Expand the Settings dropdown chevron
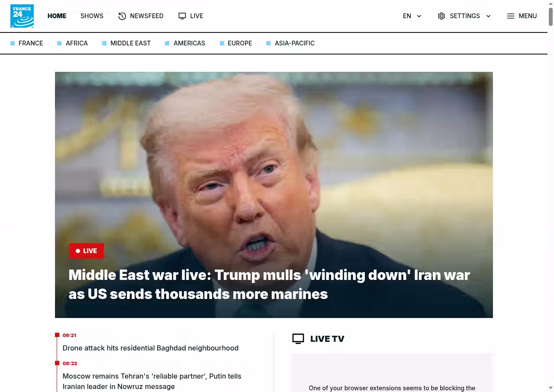Viewport: 554px width, 392px height. [x=488, y=16]
